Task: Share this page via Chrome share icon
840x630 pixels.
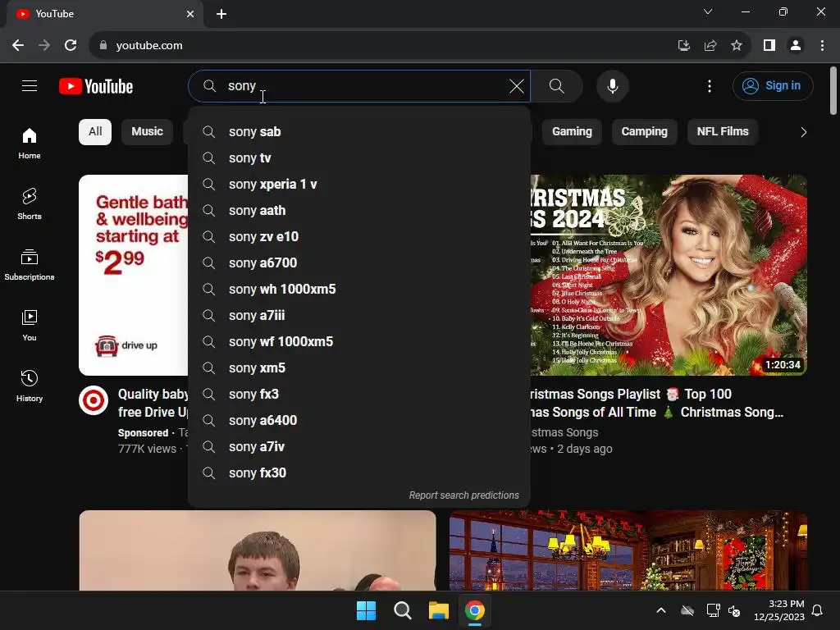Action: point(710,46)
